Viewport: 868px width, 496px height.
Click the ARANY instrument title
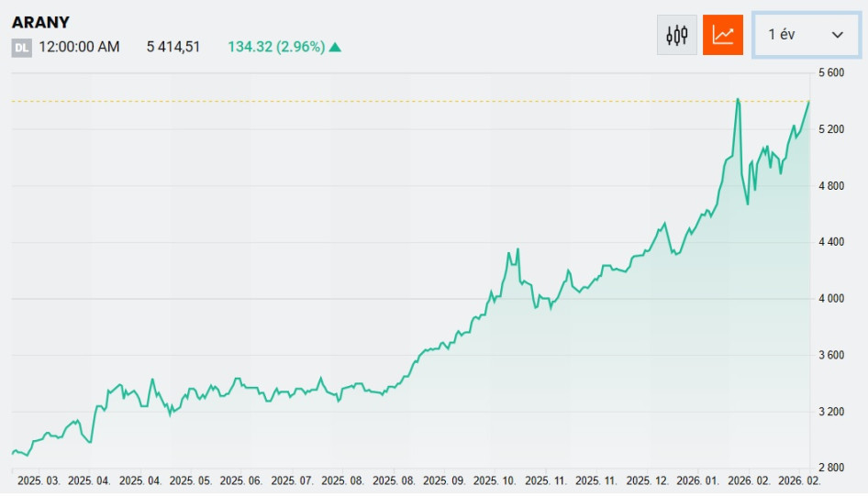(40, 22)
